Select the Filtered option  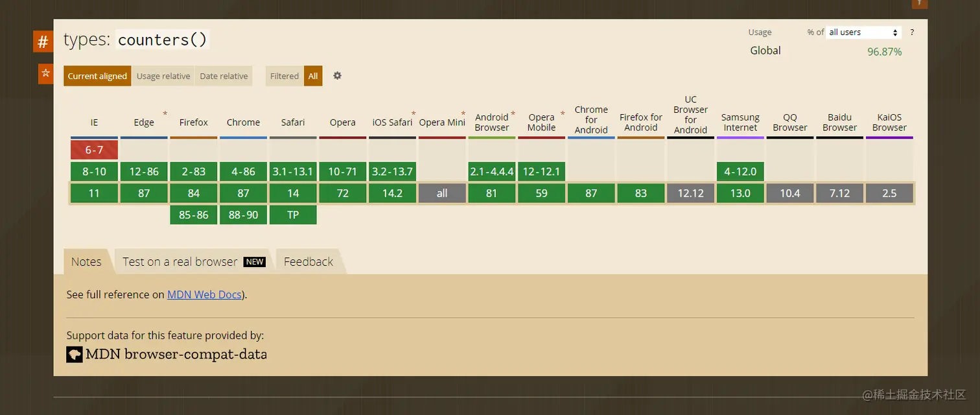coord(285,76)
